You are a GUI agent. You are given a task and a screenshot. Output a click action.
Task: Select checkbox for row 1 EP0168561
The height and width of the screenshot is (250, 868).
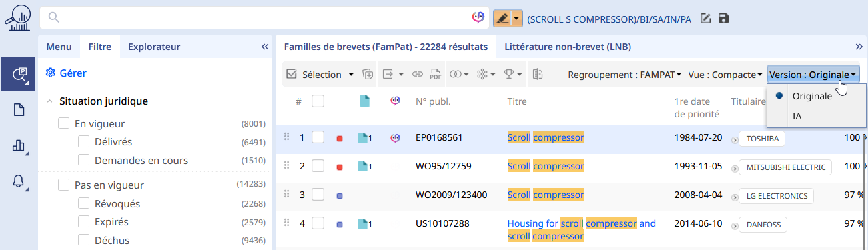click(318, 137)
